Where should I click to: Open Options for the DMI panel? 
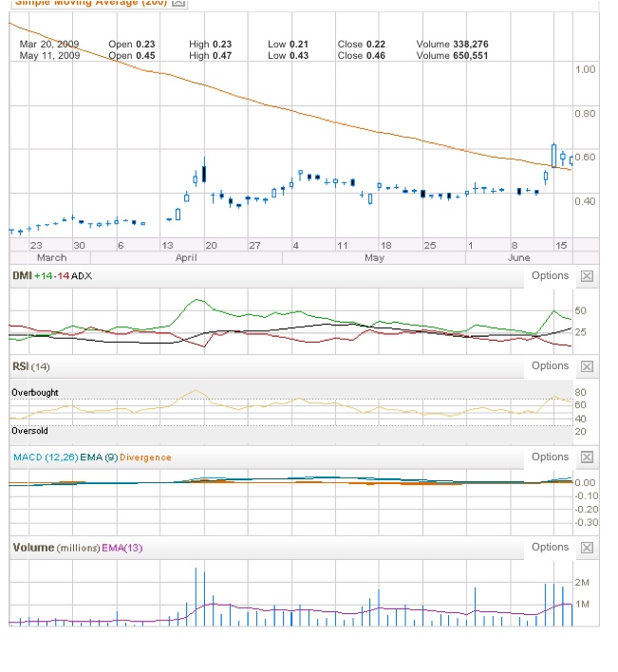coord(550,276)
